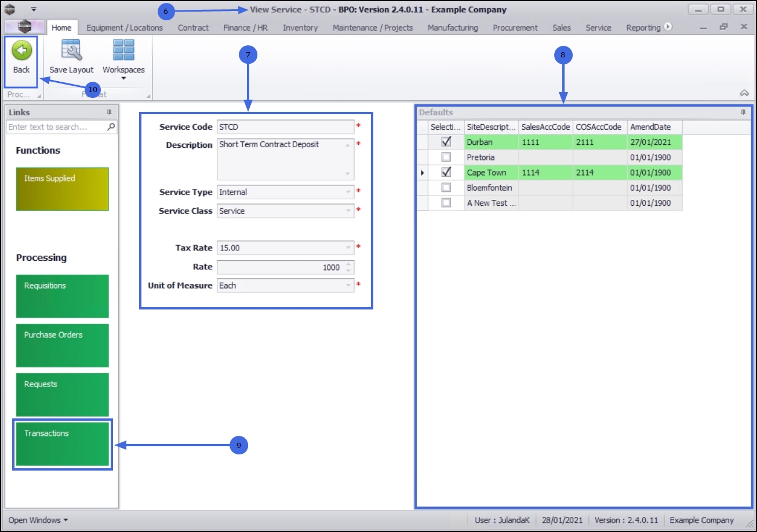Screen dimensions: 757x532
Task: Toggle the Bloemfontein selection checkbox
Action: pyautogui.click(x=446, y=188)
